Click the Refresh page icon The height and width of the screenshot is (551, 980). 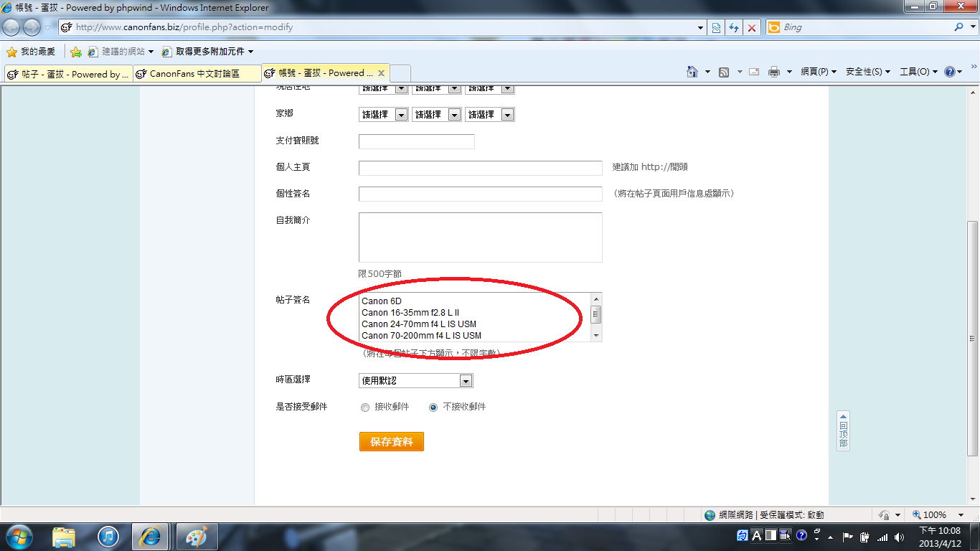[x=733, y=27]
